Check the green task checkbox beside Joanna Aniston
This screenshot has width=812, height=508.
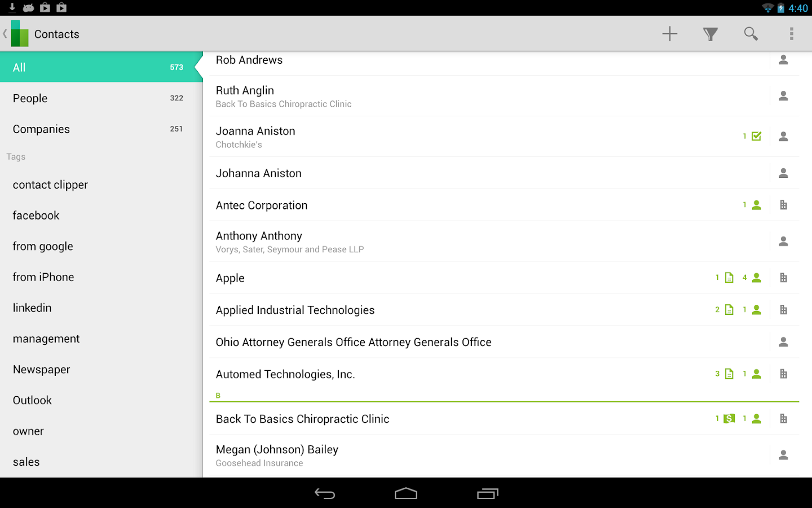pyautogui.click(x=756, y=136)
